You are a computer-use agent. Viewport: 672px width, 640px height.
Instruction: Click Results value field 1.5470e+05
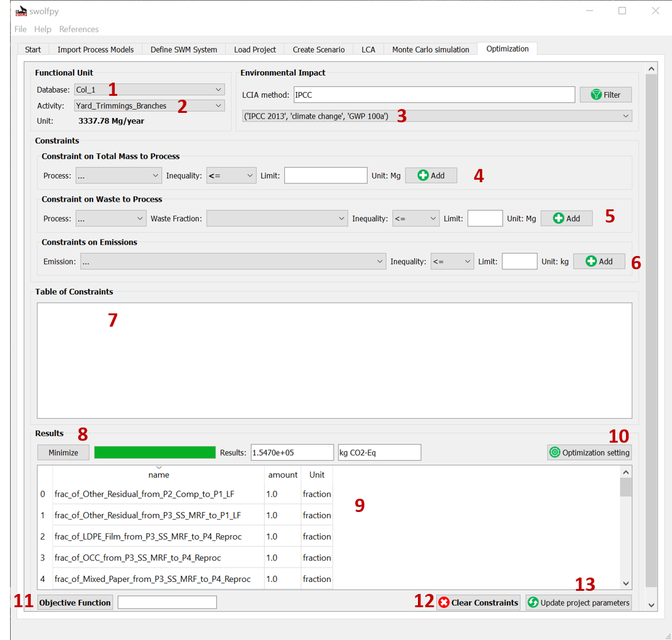coord(293,453)
